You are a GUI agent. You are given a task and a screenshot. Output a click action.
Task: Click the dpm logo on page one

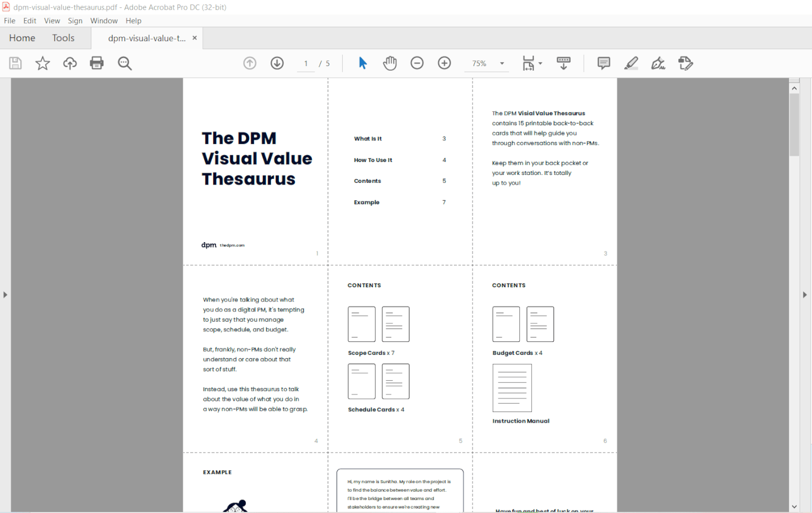(209, 245)
